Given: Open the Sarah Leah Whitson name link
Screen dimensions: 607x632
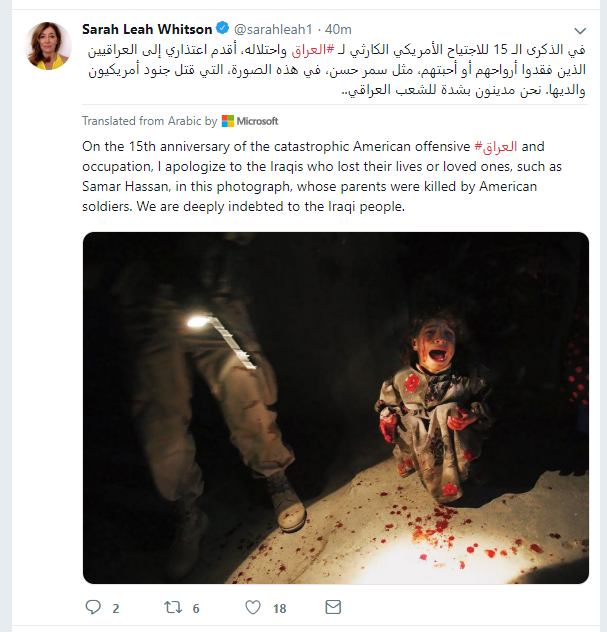Looking at the screenshot, I should click(x=147, y=29).
